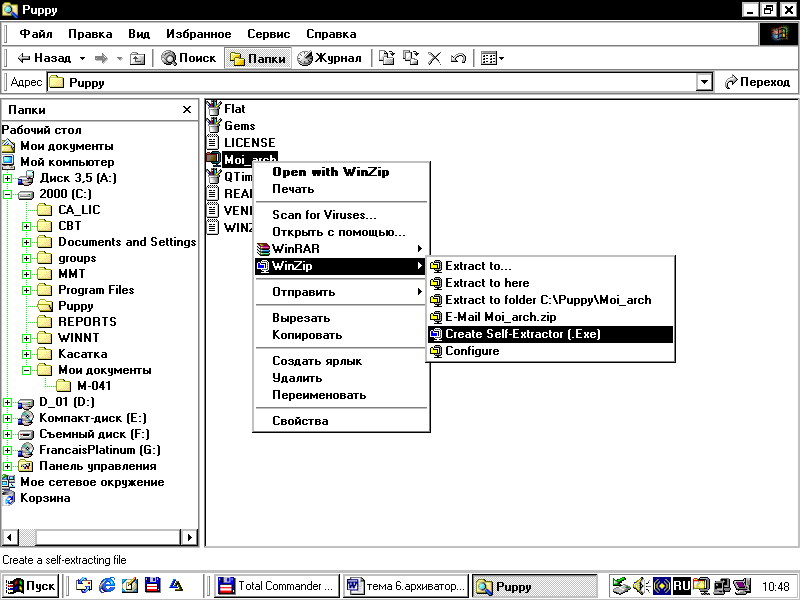Open the Журнал history panel
The image size is (800, 600).
point(329,58)
